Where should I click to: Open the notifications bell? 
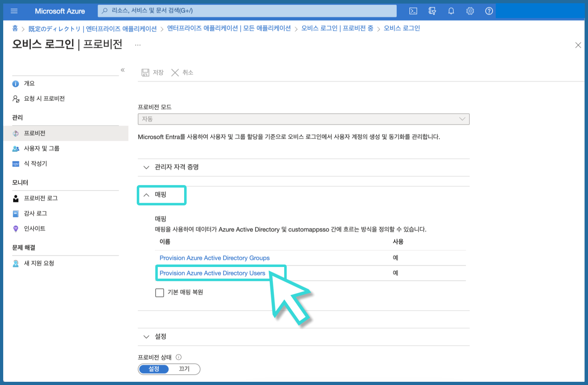[451, 11]
